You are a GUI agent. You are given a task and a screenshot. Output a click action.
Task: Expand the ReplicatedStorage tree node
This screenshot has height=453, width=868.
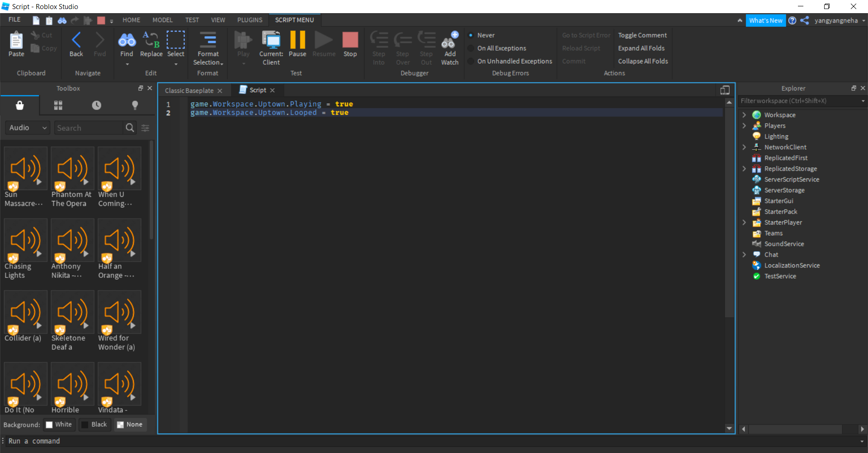[744, 169]
